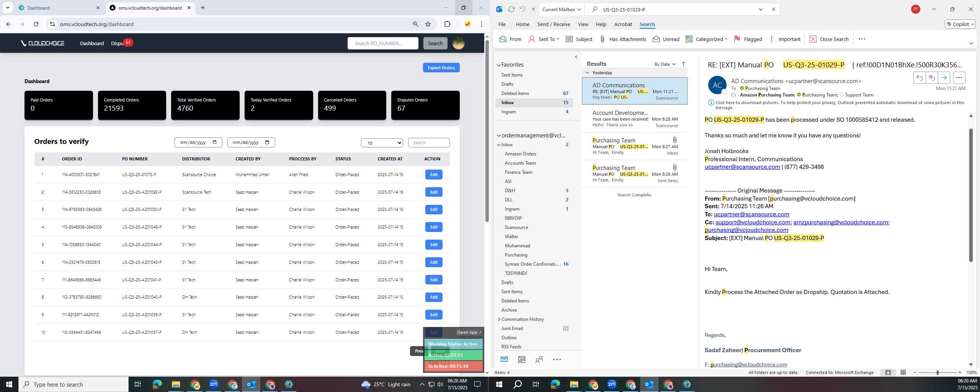The height and width of the screenshot is (392, 980).
Task: Switch Outlook to Normal view in status bar
Action: pyautogui.click(x=888, y=372)
